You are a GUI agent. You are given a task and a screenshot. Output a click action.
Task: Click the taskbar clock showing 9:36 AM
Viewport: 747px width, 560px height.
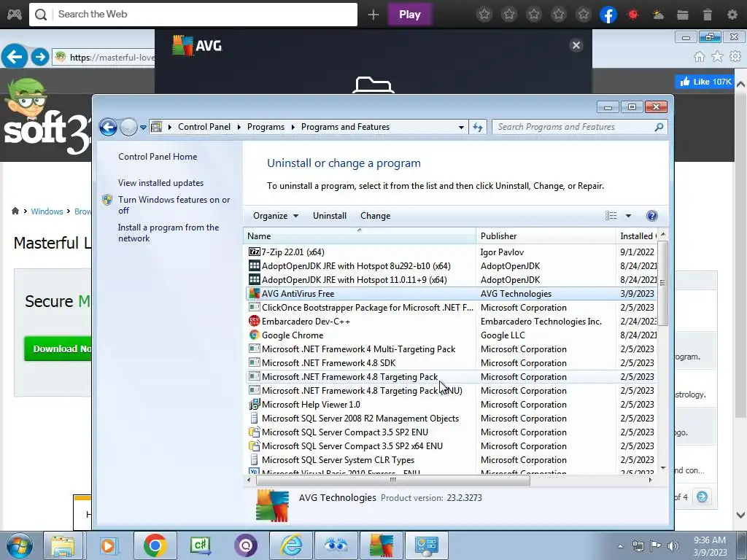pos(710,546)
